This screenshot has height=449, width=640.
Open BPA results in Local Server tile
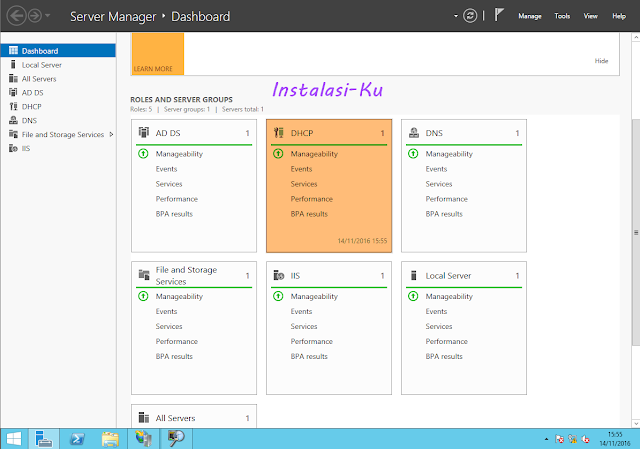444,356
